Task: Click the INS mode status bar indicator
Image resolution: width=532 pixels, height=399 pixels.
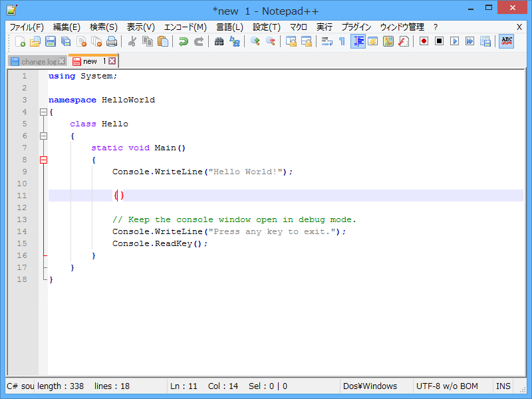Action: coord(503,386)
